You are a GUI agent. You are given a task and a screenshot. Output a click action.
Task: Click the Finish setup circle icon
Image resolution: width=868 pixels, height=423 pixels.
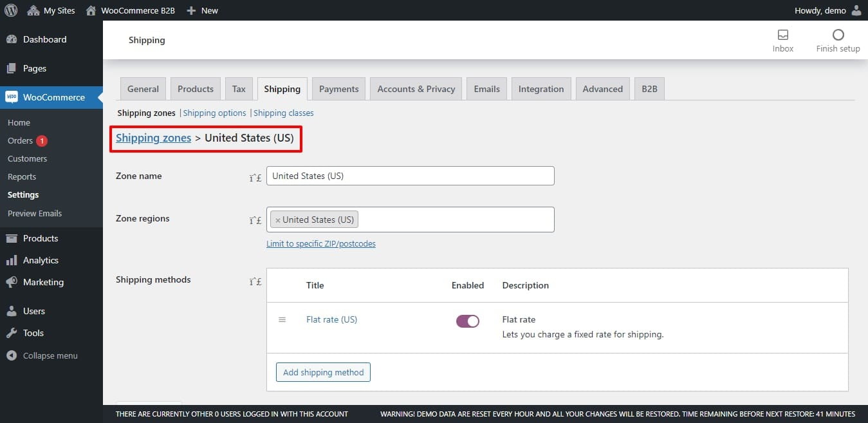[x=838, y=35]
